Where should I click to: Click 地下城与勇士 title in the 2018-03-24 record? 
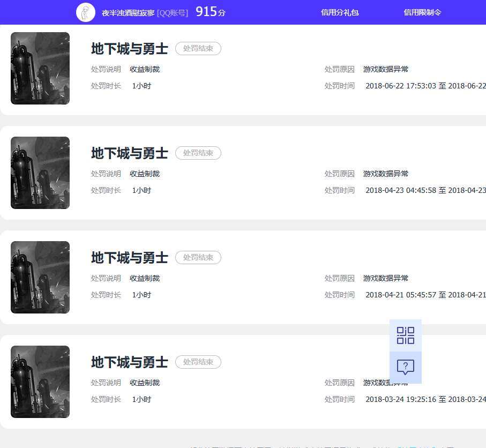[129, 362]
